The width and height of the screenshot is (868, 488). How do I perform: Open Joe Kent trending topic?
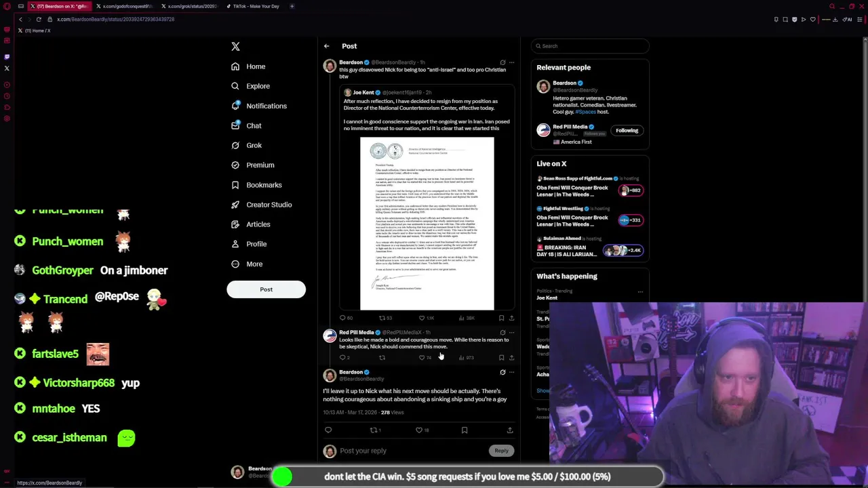547,298
